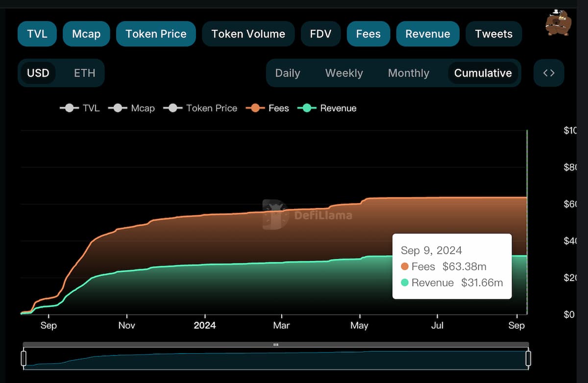This screenshot has height=383, width=588.
Task: Turn on the FDV metric
Action: click(320, 34)
